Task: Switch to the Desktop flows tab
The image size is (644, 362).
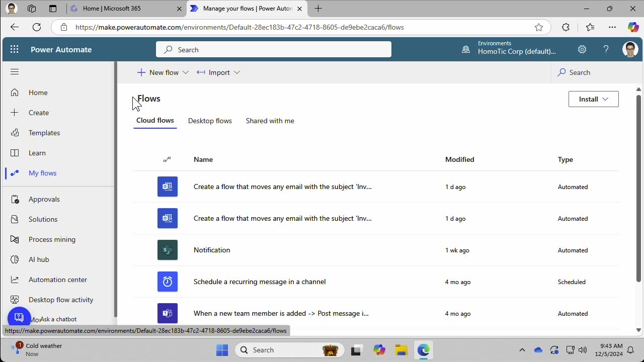Action: [x=210, y=121]
